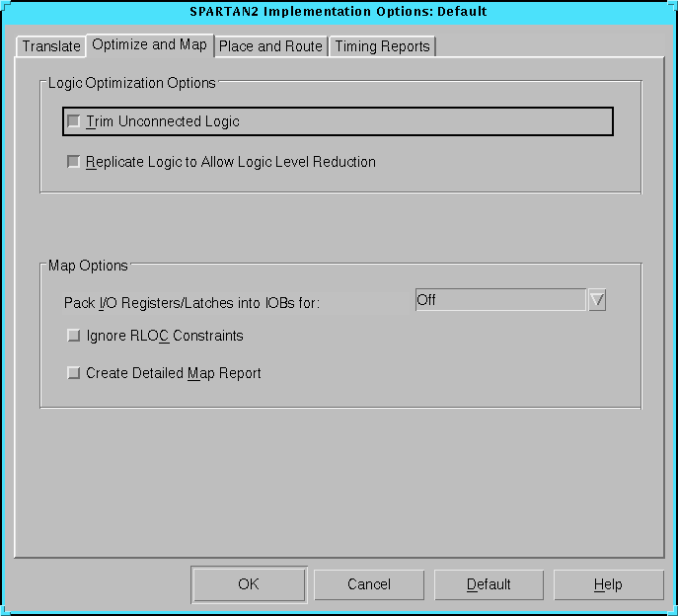Check the Ignore RLOC Constraints box

point(73,336)
